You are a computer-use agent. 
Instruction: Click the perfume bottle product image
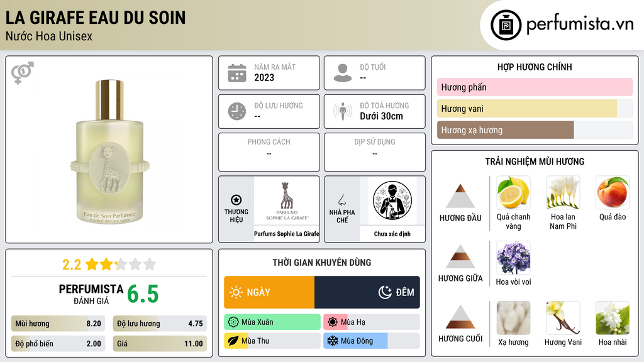109,152
